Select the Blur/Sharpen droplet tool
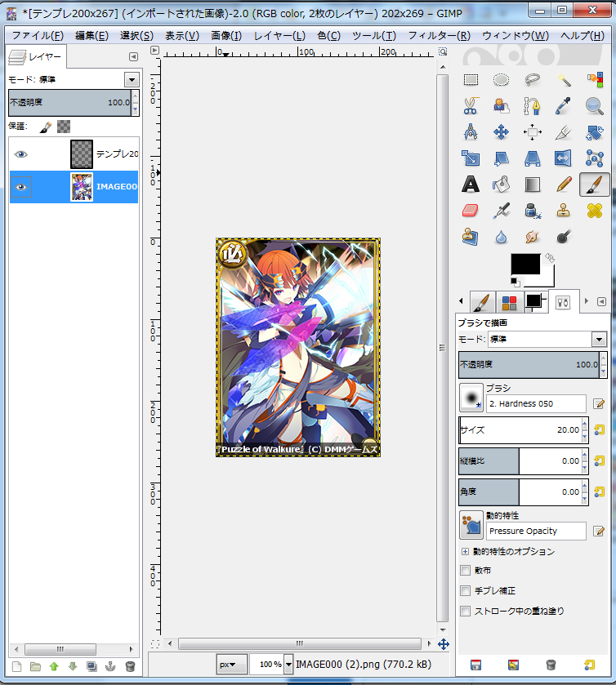Screen dimensions: 616x685 tap(501, 238)
